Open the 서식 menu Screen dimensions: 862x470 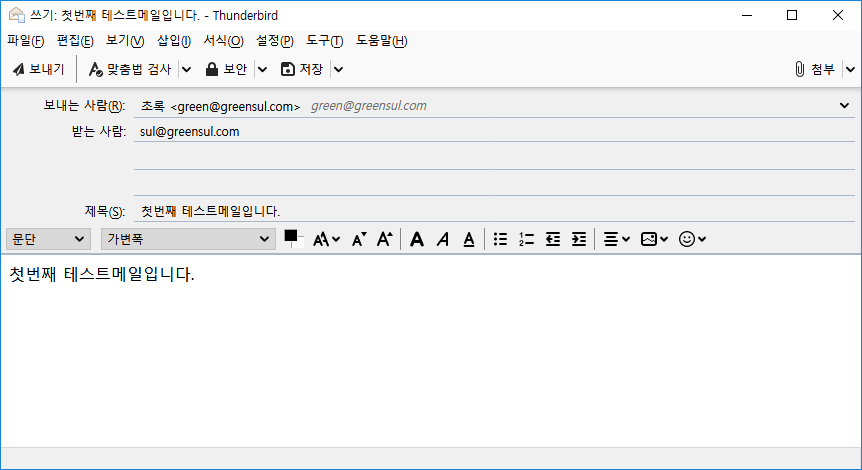(x=223, y=41)
